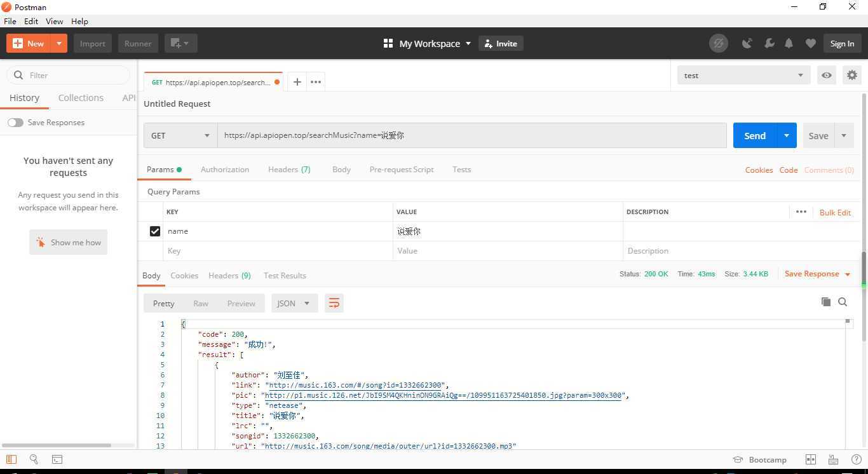Open Bootcamp in the status bar
This screenshot has width=868, height=474.
[759, 459]
